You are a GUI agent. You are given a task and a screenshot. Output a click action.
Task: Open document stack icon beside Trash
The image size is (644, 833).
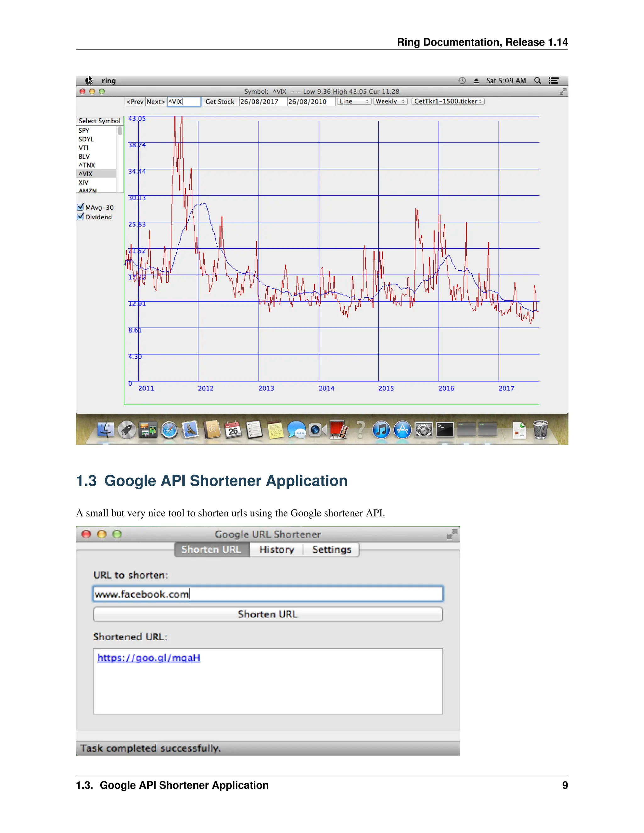(x=519, y=430)
